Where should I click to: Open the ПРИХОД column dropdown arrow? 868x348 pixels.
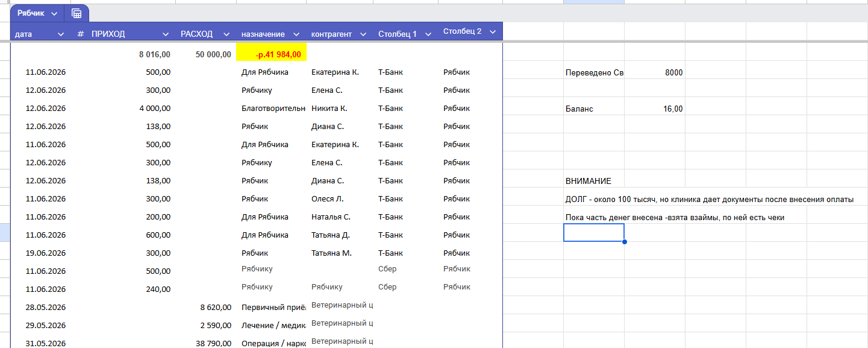(166, 34)
